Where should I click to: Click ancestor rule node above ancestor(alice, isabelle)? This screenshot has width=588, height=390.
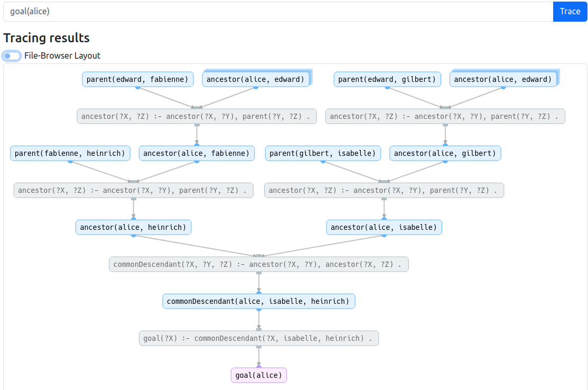[x=384, y=190]
